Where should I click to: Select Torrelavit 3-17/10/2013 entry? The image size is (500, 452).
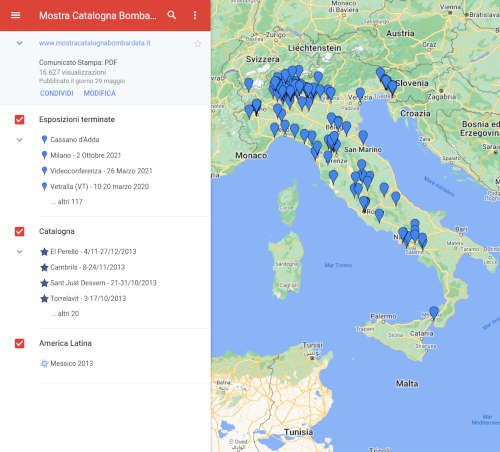point(88,299)
